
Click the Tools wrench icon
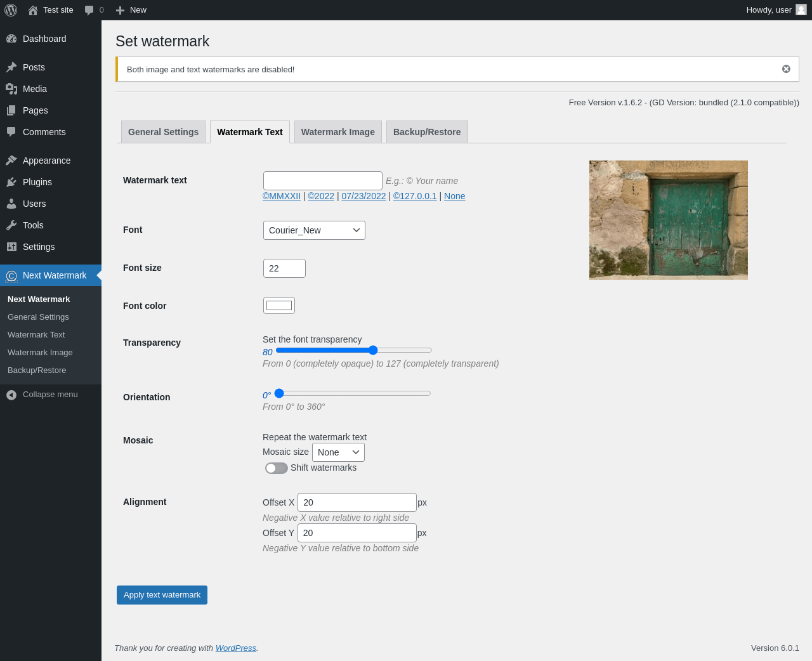tap(11, 225)
